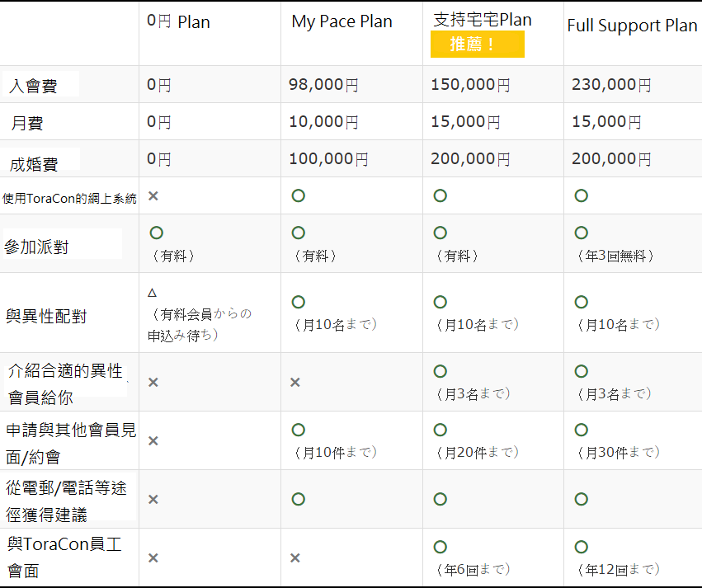Click Full Support Plan circle in 參加派對 row
The width and height of the screenshot is (702, 588).
[582, 233]
